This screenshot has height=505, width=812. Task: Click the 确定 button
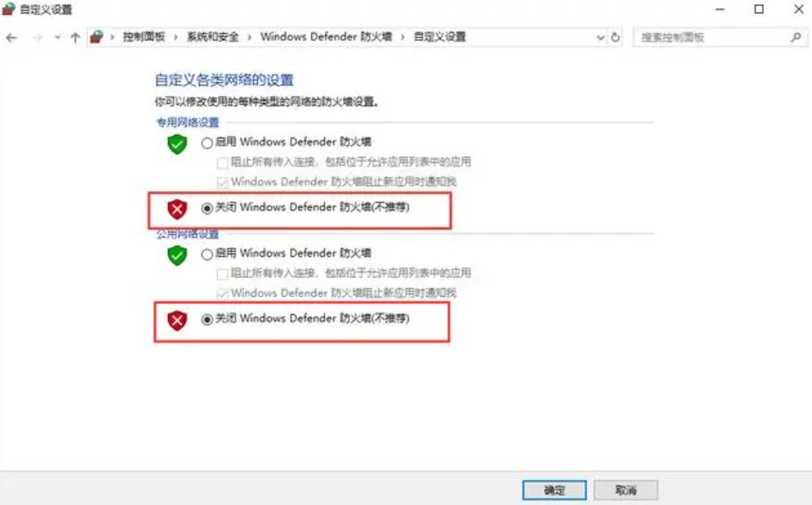pyautogui.click(x=554, y=490)
